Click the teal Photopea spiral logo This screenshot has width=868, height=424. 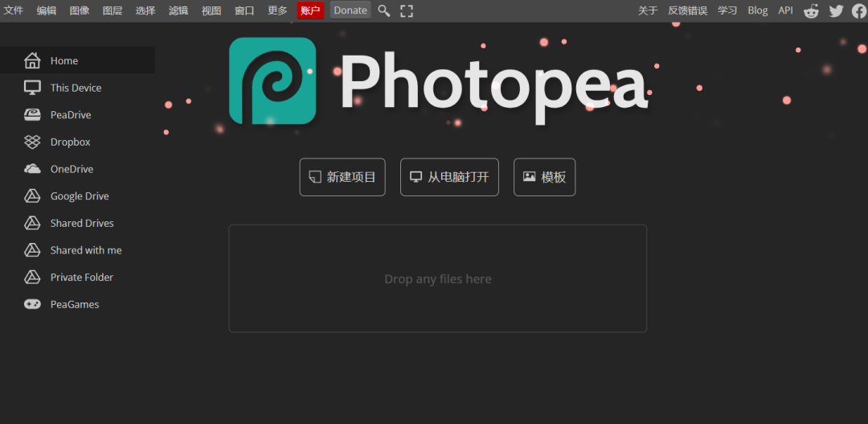tap(272, 81)
